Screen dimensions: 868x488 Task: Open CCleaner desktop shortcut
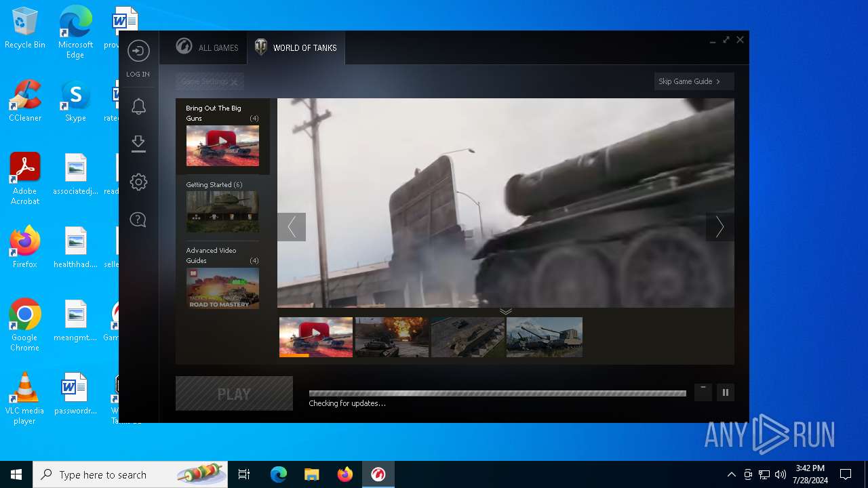pyautogui.click(x=25, y=101)
